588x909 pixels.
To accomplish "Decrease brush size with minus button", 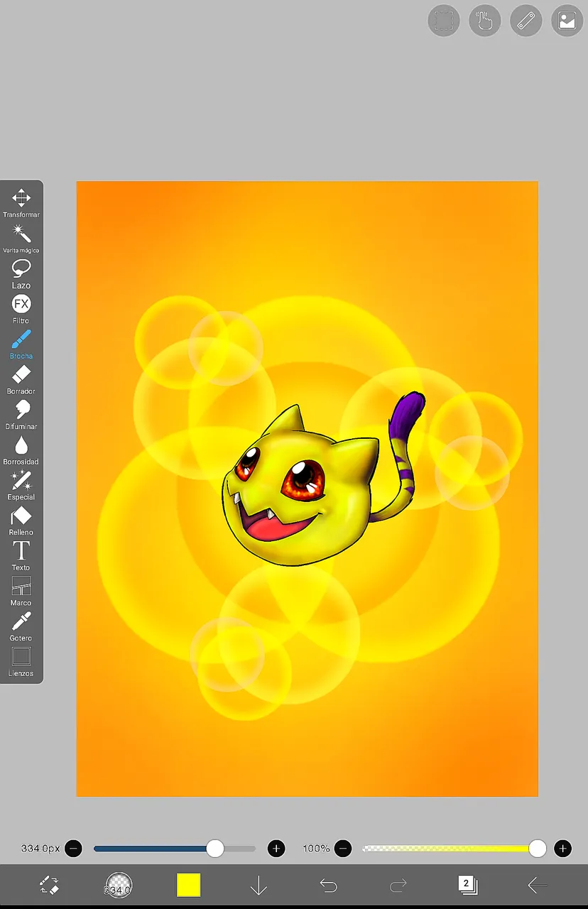I will point(73,848).
